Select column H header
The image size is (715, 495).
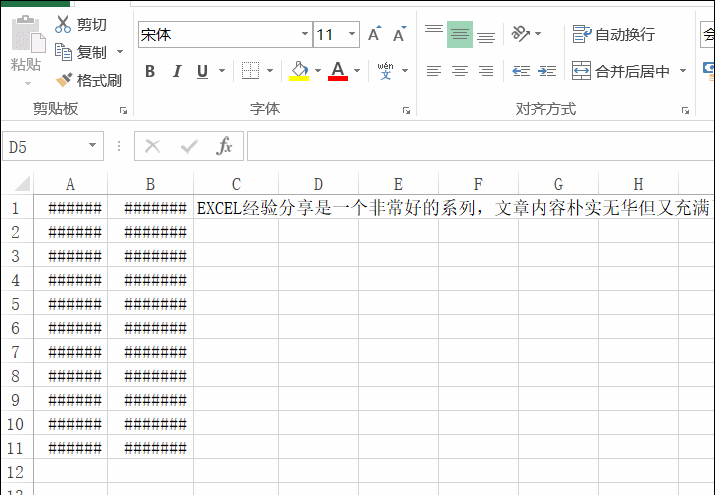(x=638, y=184)
